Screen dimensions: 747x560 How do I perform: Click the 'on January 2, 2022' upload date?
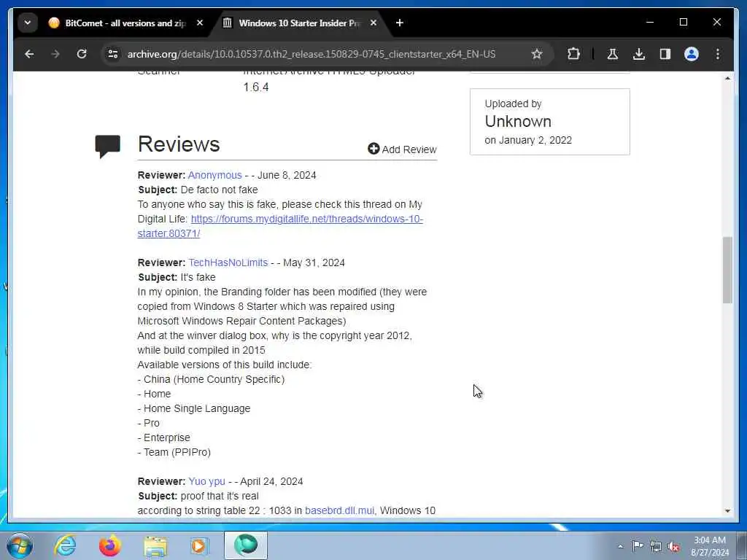click(528, 140)
